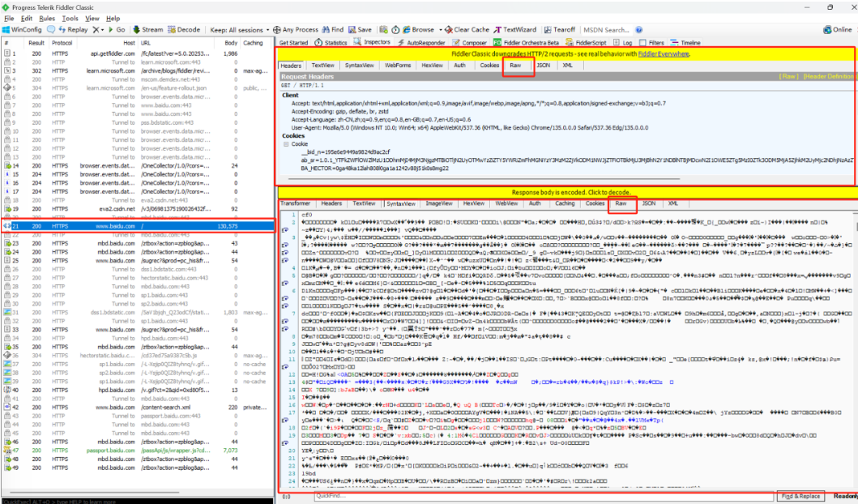The image size is (858, 504).
Task: Open Browse dropdown arrow
Action: [x=440, y=30]
